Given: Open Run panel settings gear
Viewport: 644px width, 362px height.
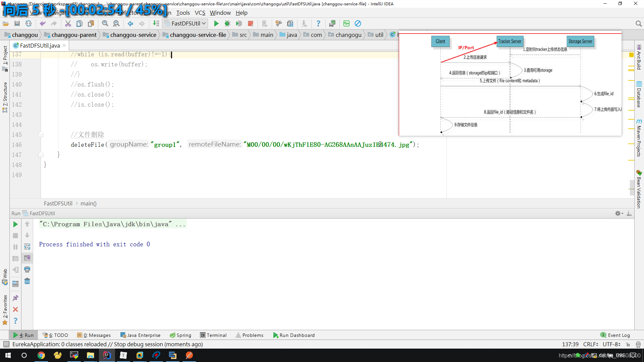Looking at the screenshot, I should (x=619, y=213).
